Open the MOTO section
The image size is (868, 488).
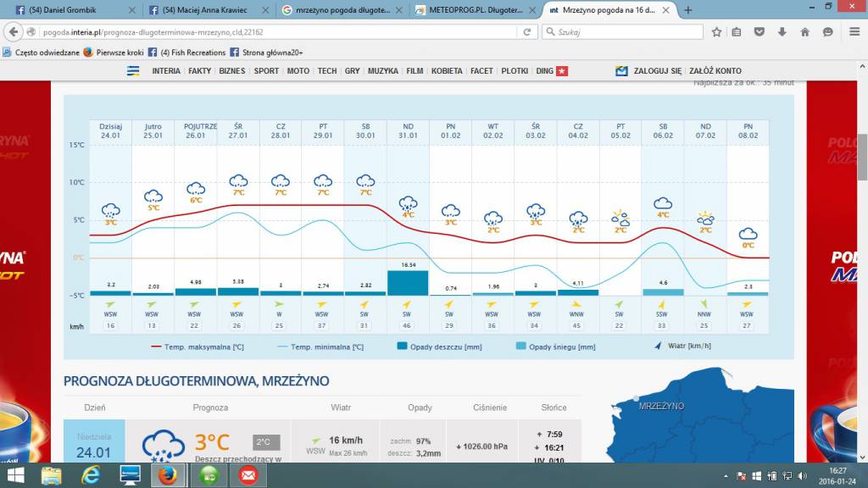(x=298, y=71)
